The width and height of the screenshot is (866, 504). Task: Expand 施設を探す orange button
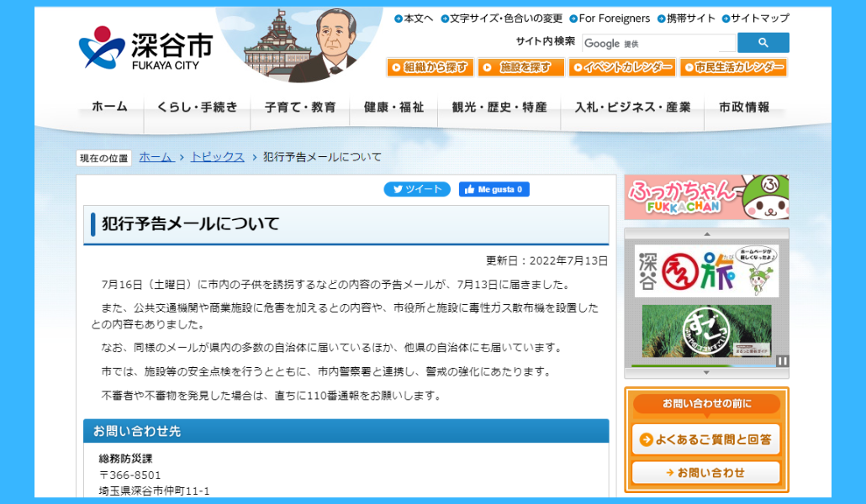pos(521,67)
